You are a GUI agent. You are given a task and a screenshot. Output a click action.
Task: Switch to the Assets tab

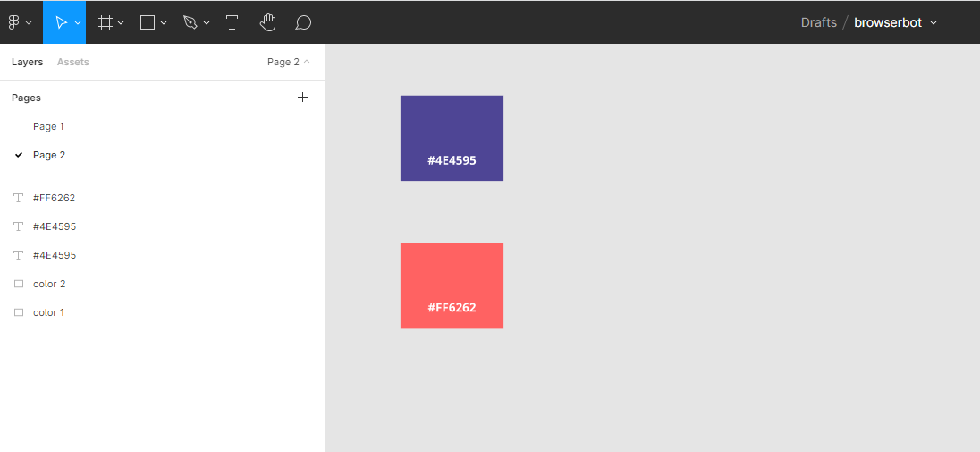(72, 62)
